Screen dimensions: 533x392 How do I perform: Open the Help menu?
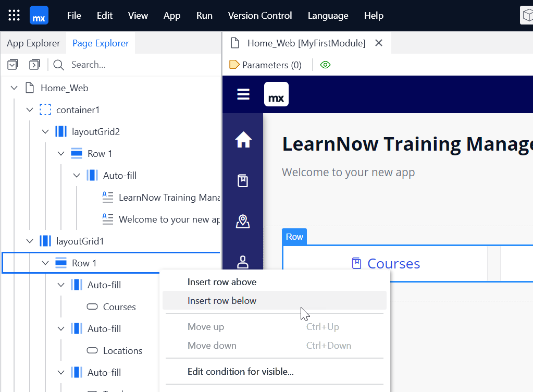click(374, 16)
